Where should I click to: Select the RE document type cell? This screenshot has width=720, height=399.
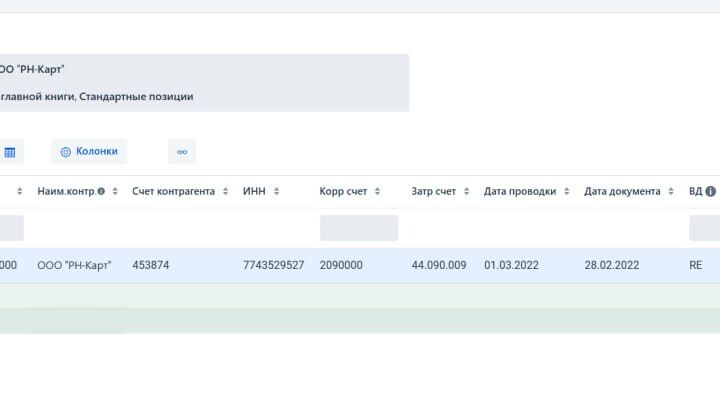coord(696,265)
